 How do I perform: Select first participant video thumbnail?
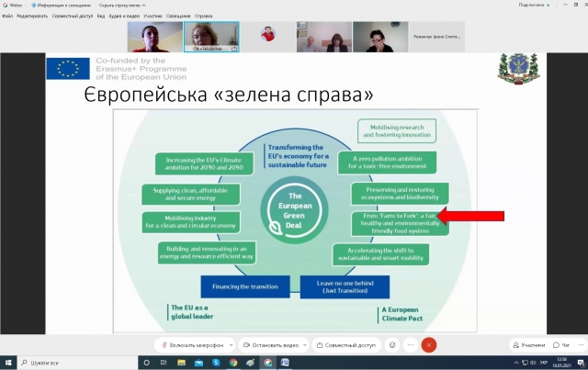click(155, 37)
